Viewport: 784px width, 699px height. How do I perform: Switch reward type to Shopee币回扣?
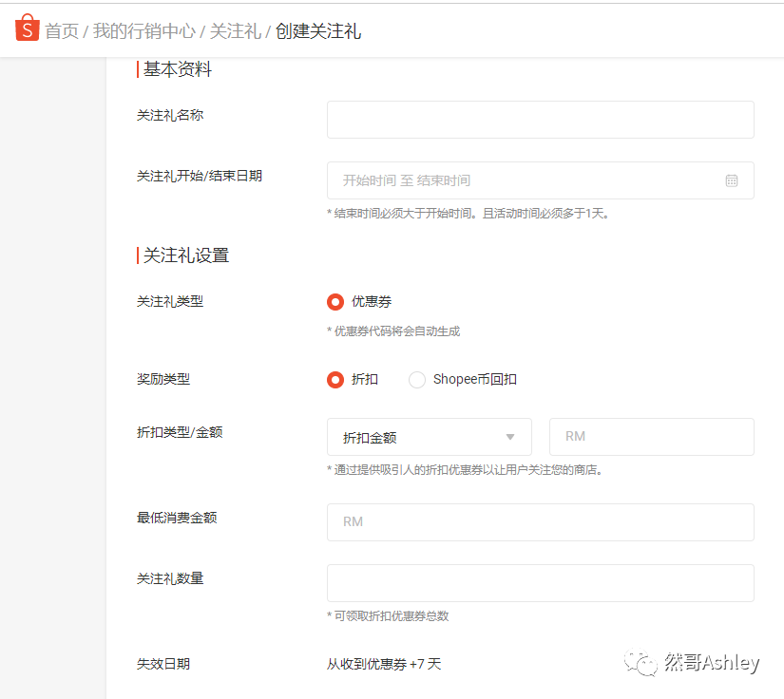click(x=416, y=379)
